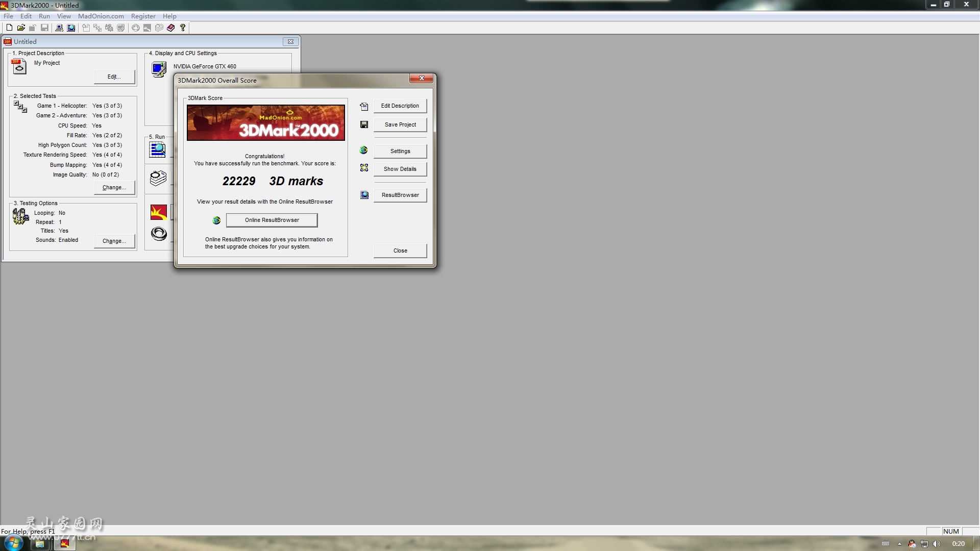
Task: Toggle Sounds enabled in testing options
Action: tap(113, 240)
